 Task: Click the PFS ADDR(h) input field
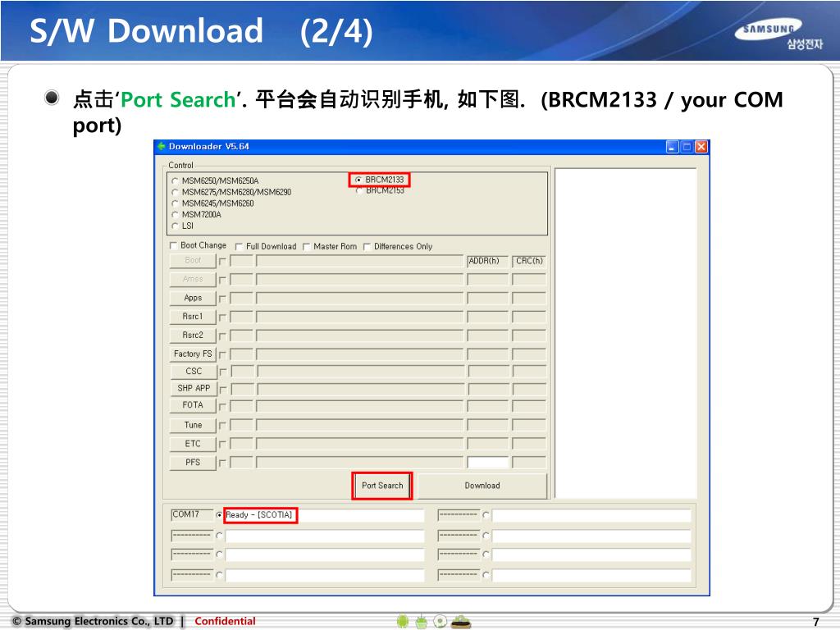pyautogui.click(x=487, y=463)
